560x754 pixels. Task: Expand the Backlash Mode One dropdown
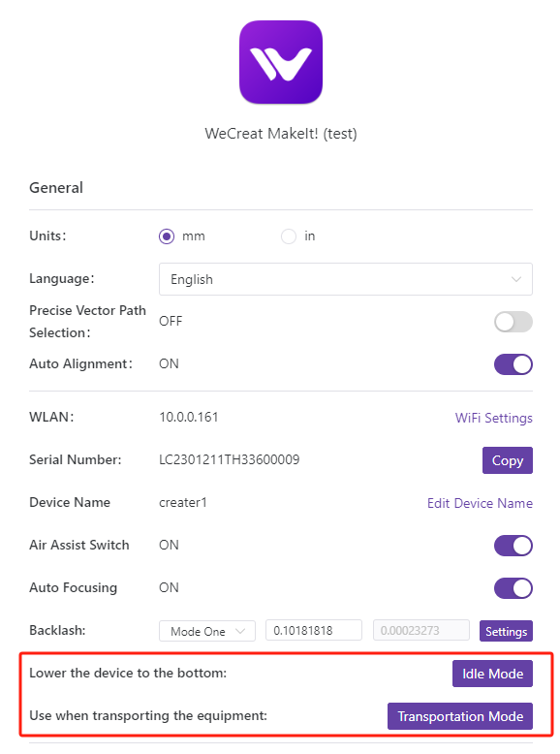point(207,631)
